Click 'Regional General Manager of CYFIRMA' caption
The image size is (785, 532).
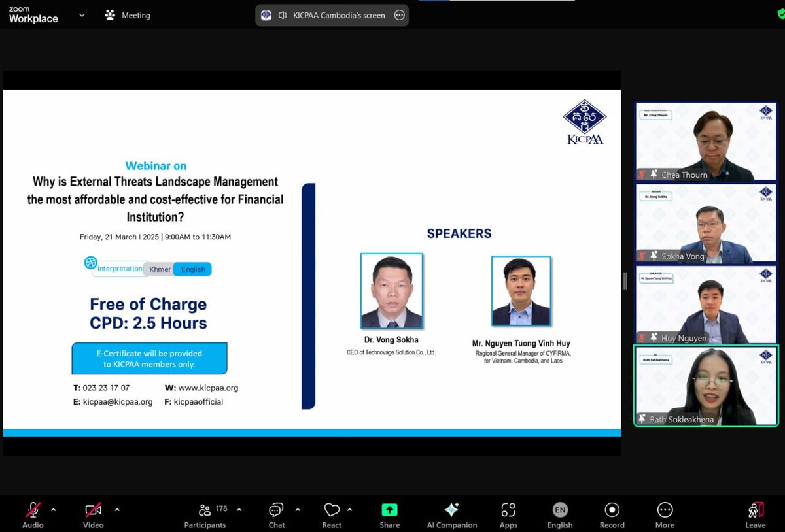[523, 354]
